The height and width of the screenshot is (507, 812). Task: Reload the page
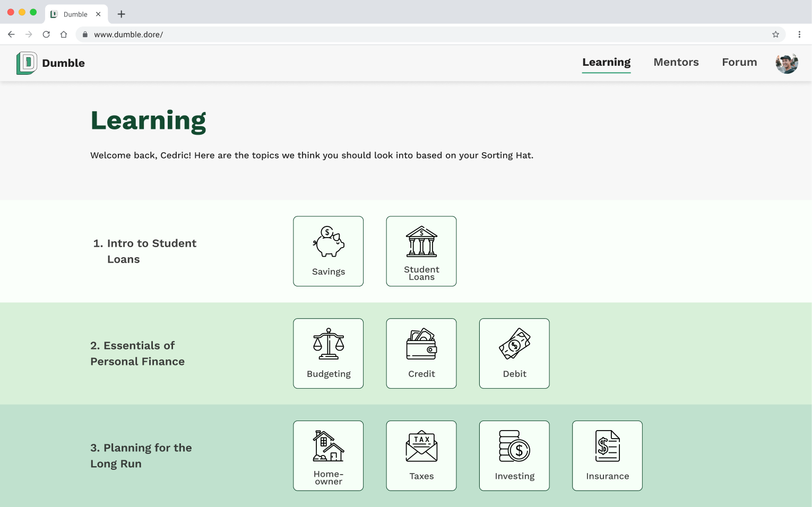pyautogui.click(x=46, y=34)
